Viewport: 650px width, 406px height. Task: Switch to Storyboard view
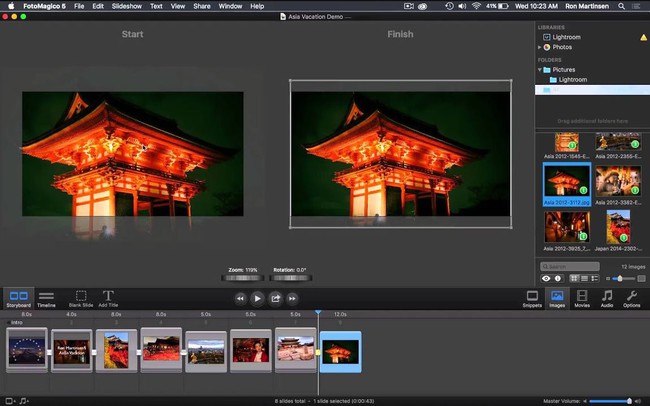pyautogui.click(x=19, y=299)
